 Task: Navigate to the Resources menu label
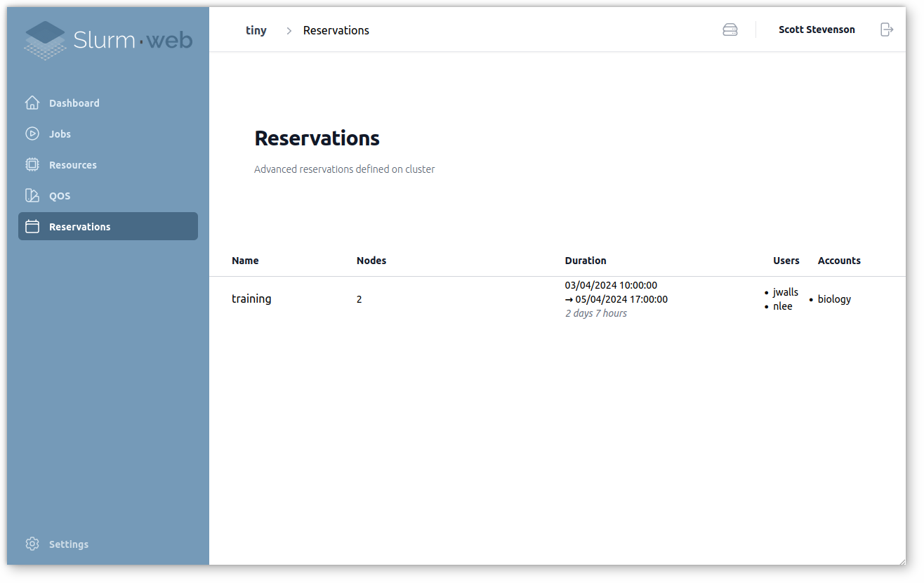73,165
